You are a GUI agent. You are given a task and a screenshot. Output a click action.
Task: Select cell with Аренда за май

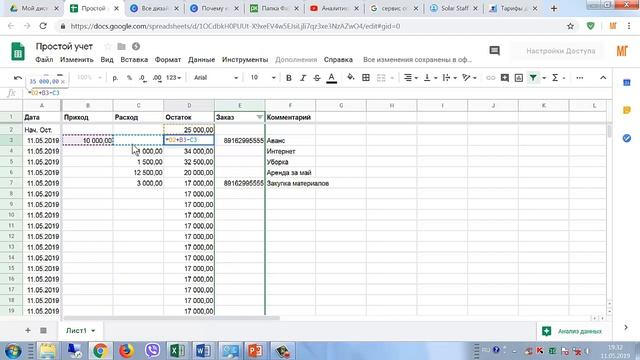point(290,173)
